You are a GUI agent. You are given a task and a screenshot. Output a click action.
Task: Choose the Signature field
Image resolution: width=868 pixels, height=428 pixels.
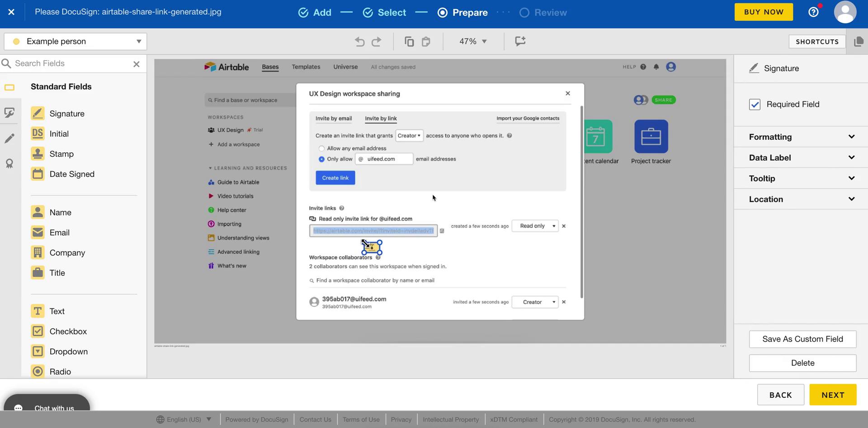pos(58,113)
